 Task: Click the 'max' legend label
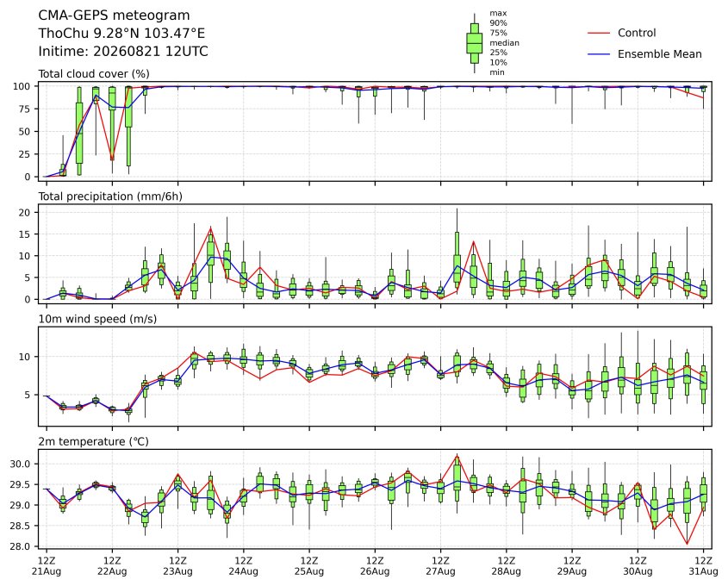498,14
